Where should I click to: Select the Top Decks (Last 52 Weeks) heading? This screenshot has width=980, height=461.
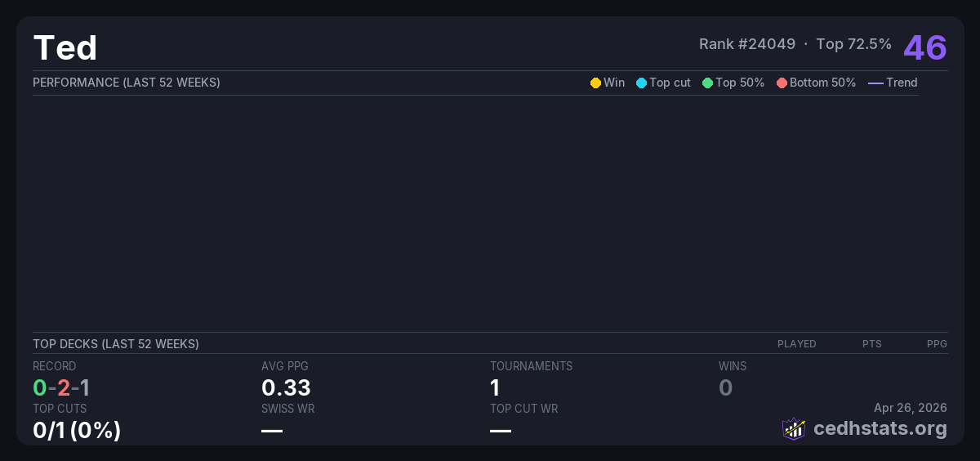(116, 344)
